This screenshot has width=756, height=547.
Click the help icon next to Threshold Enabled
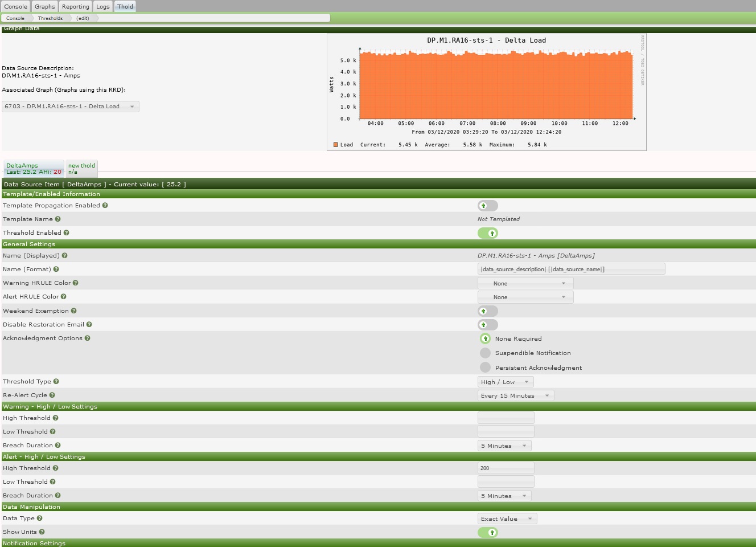coord(67,232)
